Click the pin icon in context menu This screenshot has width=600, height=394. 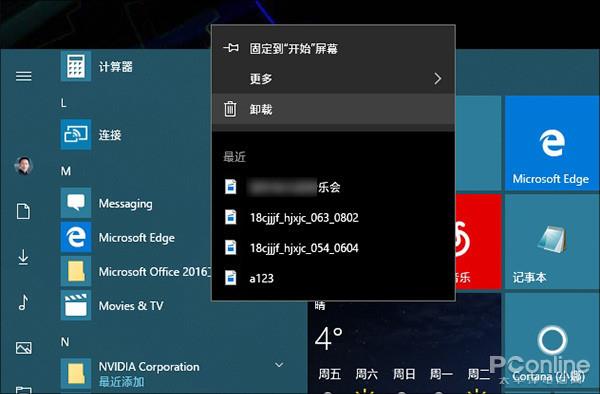(x=231, y=48)
